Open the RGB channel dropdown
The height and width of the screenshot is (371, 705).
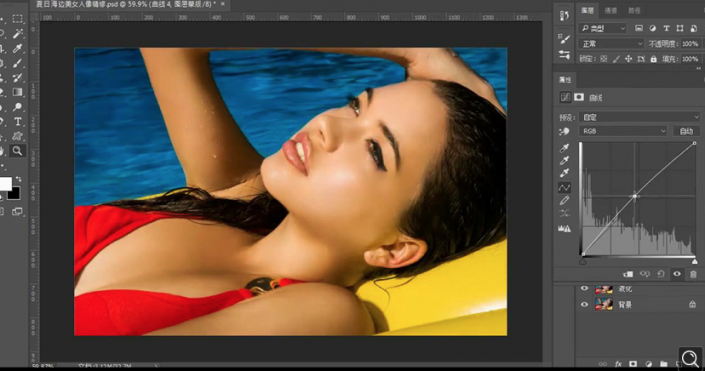point(623,131)
